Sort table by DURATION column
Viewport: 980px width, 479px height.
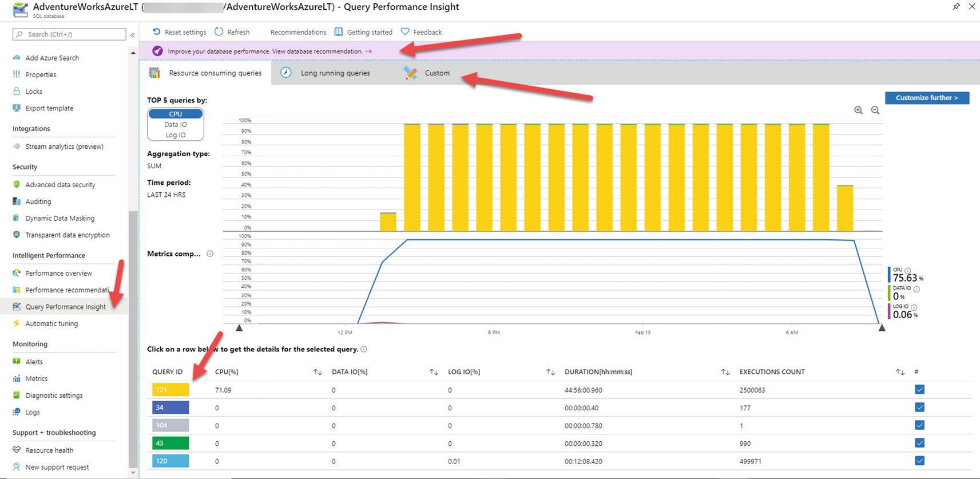coord(725,372)
